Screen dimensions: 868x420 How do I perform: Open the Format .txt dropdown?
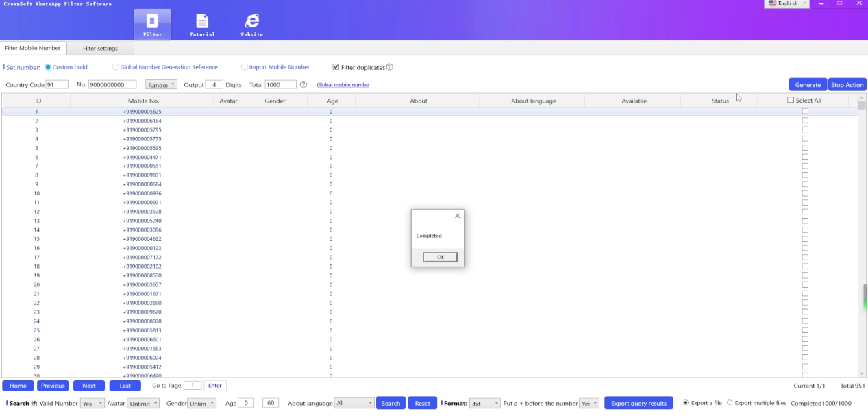click(x=484, y=403)
